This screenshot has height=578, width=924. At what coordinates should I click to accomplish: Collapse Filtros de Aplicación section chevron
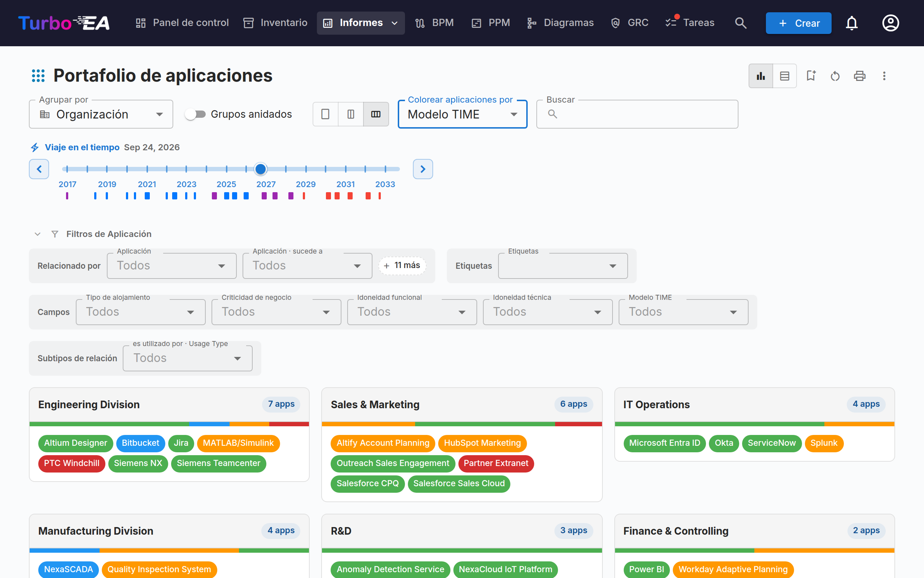coord(38,234)
